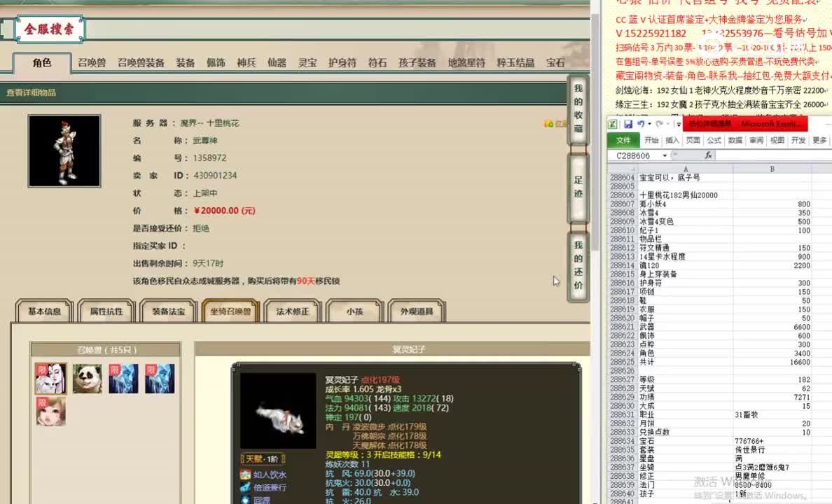This screenshot has width=832, height=504.
Task: Click the Excel application icon at window top-left
Action: 613,125
